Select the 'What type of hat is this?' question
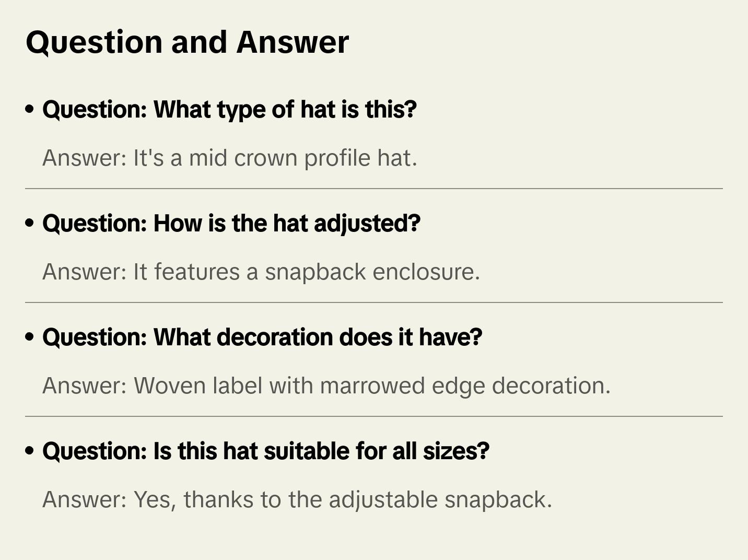This screenshot has width=748, height=560. tap(229, 110)
